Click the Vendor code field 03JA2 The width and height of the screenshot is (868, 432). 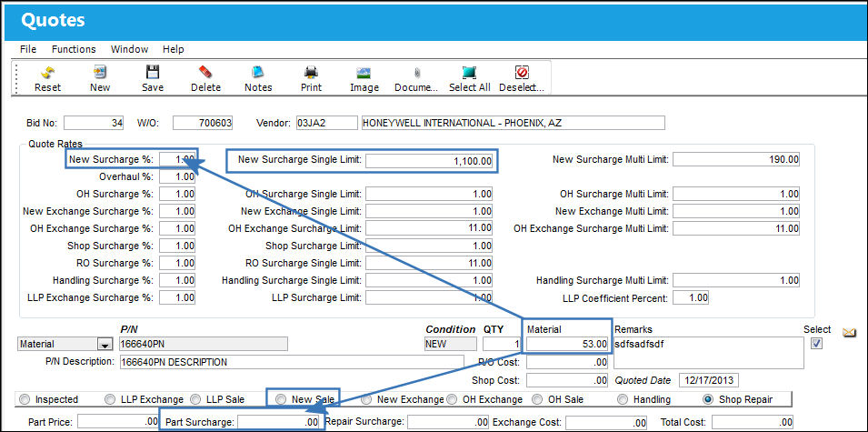(x=326, y=123)
